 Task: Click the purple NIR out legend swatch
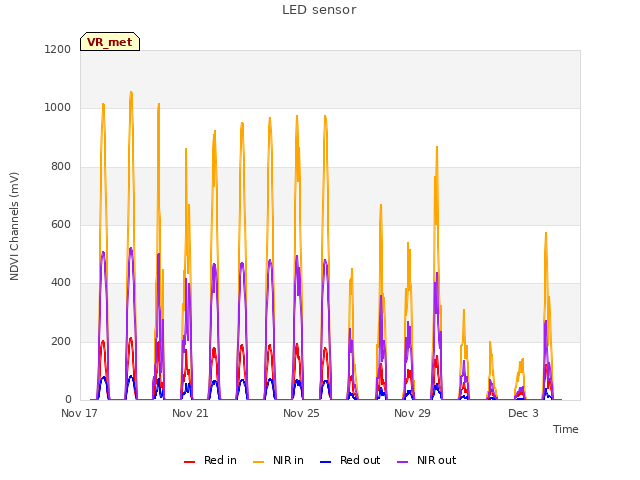(402, 462)
